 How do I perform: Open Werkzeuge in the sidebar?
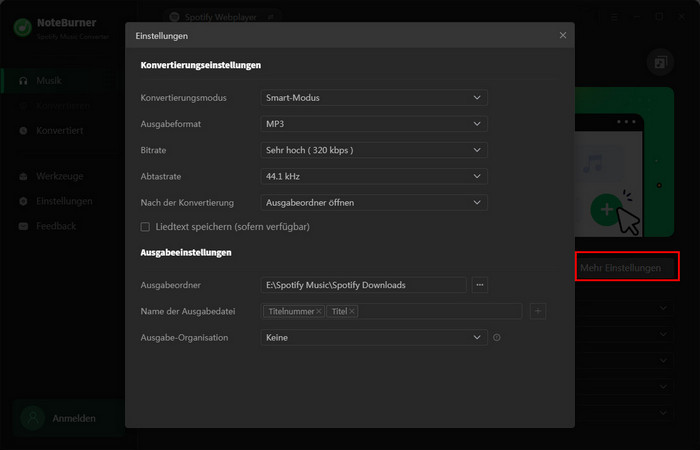click(58, 176)
